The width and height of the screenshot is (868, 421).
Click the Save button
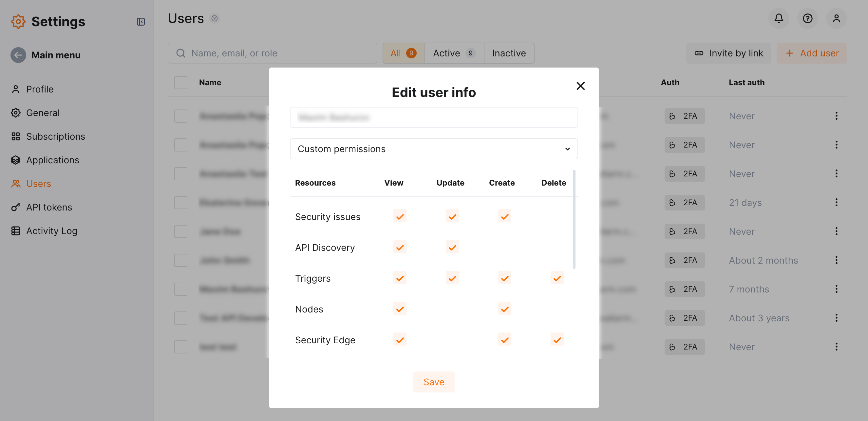[x=434, y=382]
